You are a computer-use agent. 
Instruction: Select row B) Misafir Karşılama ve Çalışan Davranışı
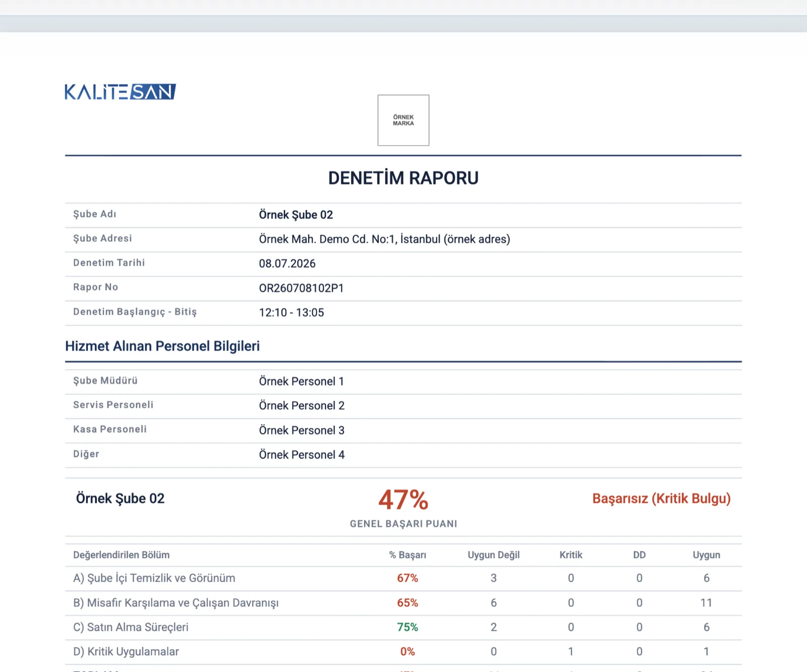tap(403, 603)
